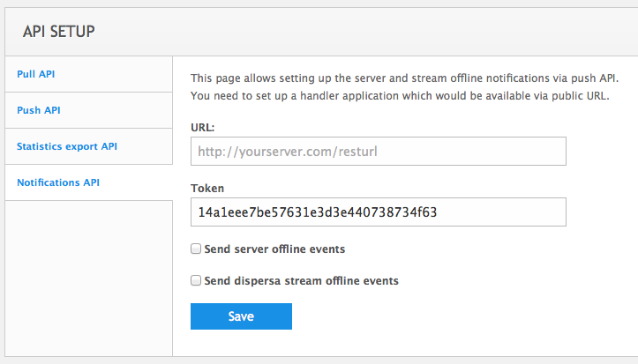
Task: Click the description line about handler application
Action: 400,95
